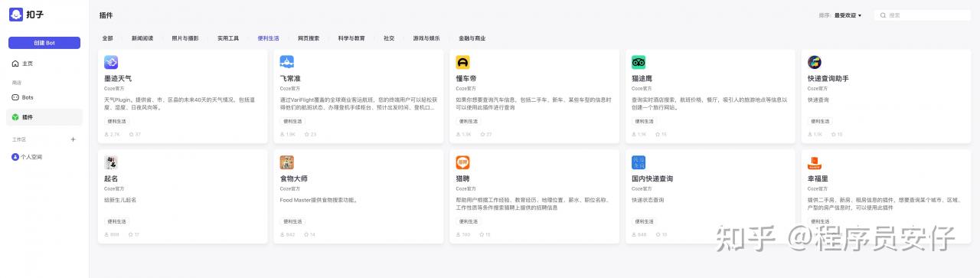Open the 飞常准 plugin icon
Viewport: 980px width, 278px height.
(287, 62)
